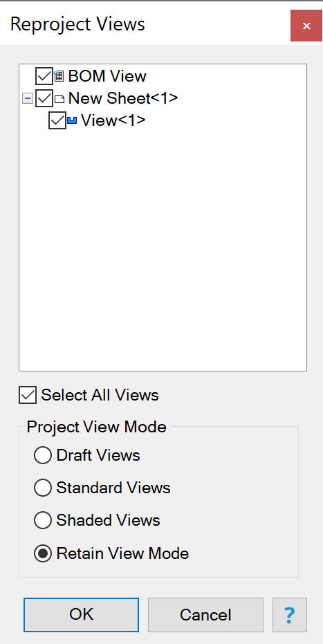Disable the Select All Views checkbox
This screenshot has height=644, width=323.
[28, 395]
